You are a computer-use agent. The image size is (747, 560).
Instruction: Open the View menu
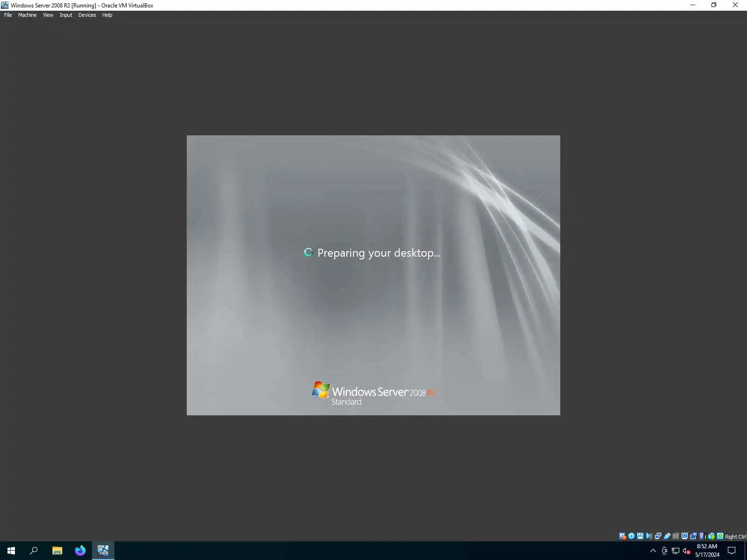tap(48, 15)
